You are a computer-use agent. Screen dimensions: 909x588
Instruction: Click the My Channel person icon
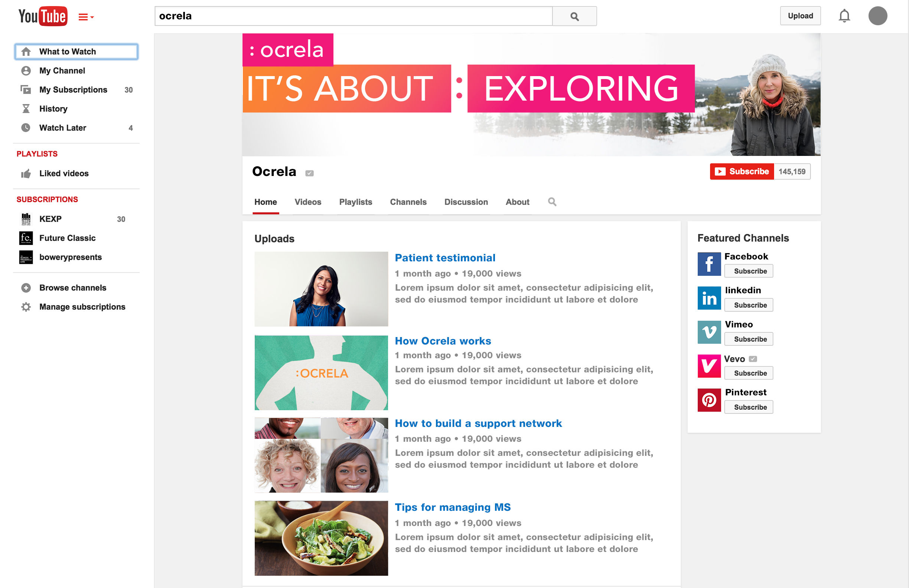point(26,71)
